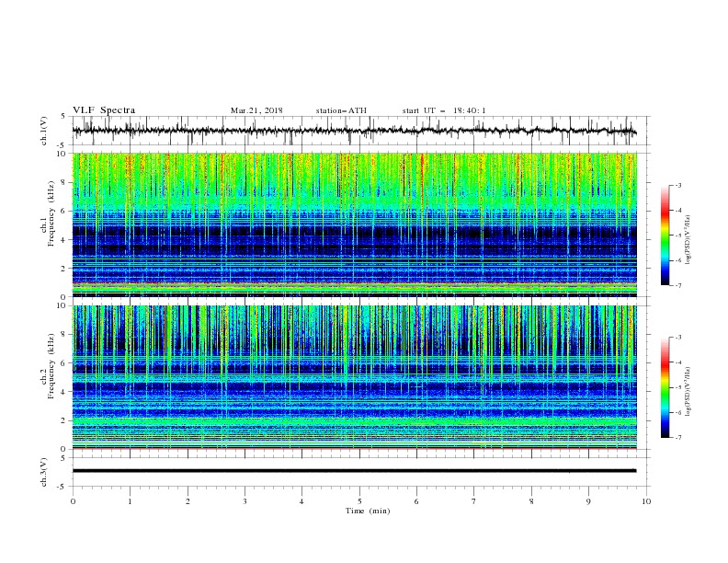Click time axis tick label '7'
The width and height of the screenshot is (728, 563).
click(474, 501)
